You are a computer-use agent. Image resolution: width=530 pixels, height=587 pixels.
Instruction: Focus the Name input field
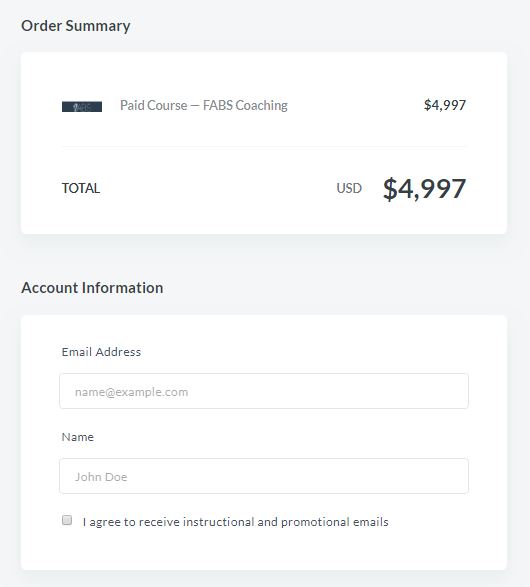pos(264,476)
